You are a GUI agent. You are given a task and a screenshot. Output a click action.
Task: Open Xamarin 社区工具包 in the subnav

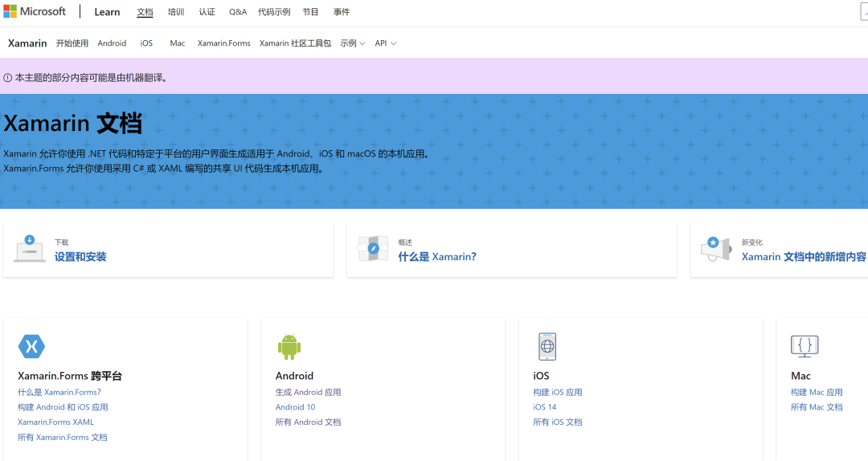[295, 43]
